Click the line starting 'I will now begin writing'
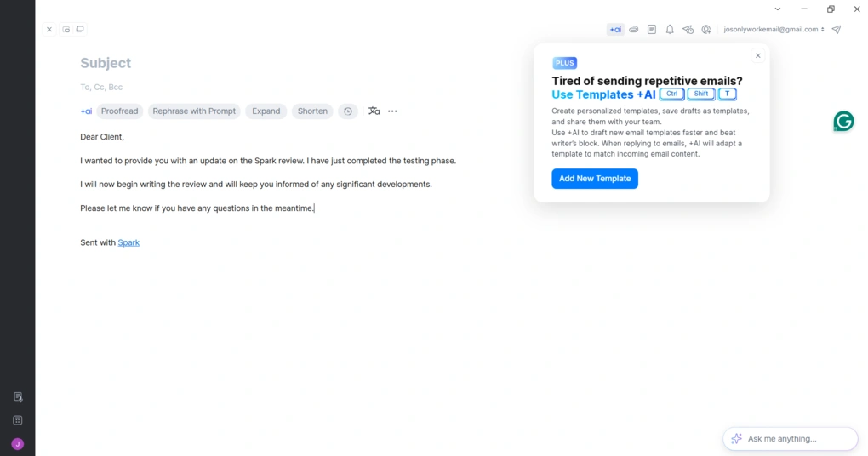Screen dimensions: 868x456 256,185
